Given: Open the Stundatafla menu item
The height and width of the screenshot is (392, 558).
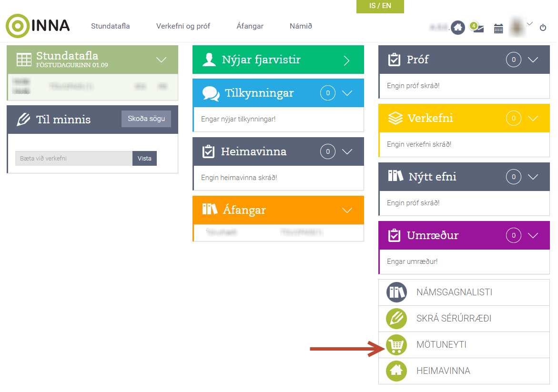Looking at the screenshot, I should 111,26.
